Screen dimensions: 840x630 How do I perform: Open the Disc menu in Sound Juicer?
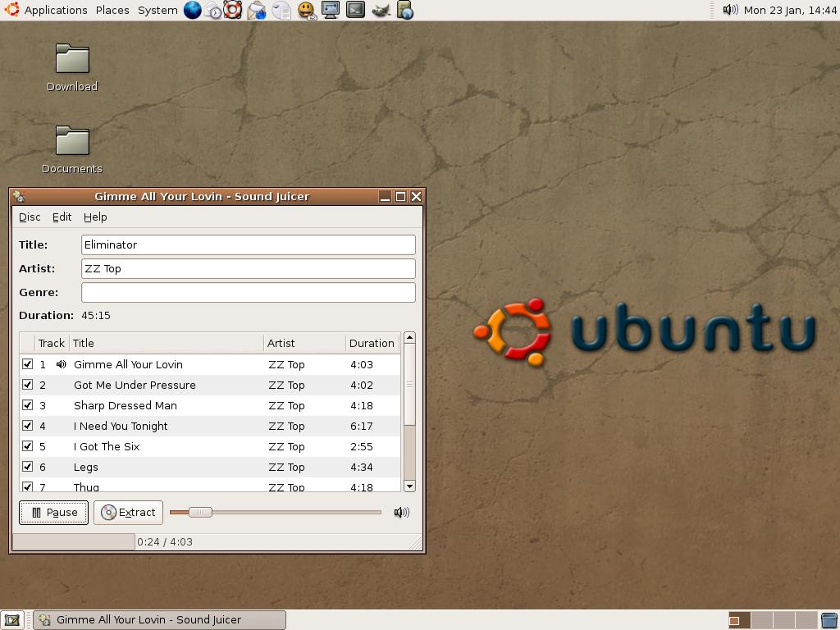tap(30, 217)
